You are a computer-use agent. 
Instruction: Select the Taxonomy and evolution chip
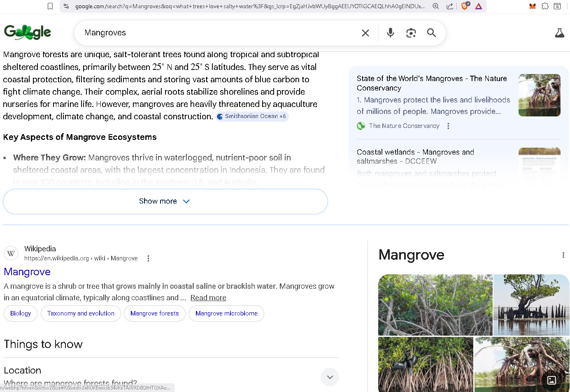coord(81,313)
